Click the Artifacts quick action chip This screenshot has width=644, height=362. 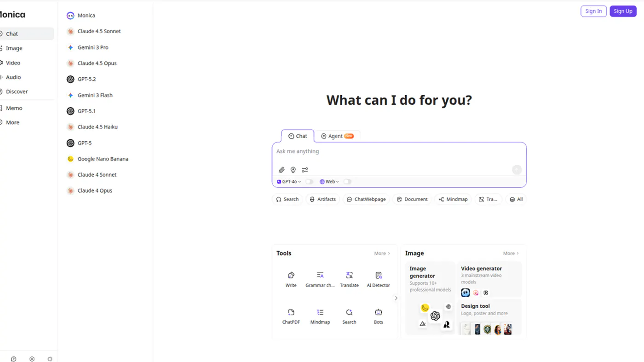pos(322,199)
